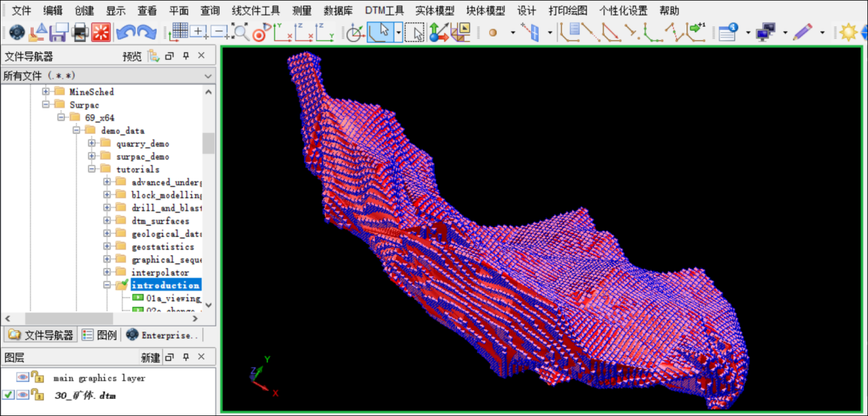Screen dimensions: 868x416
Task: Click the 新建 button in layers panel
Action: (150, 358)
